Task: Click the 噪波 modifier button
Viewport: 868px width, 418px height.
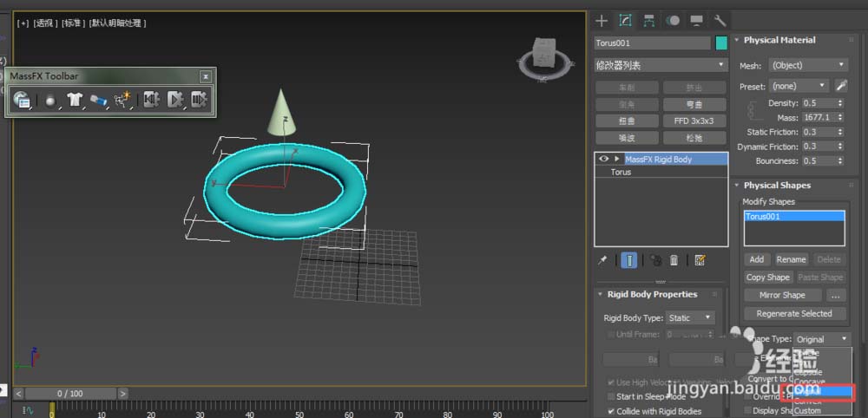Action: (628, 138)
